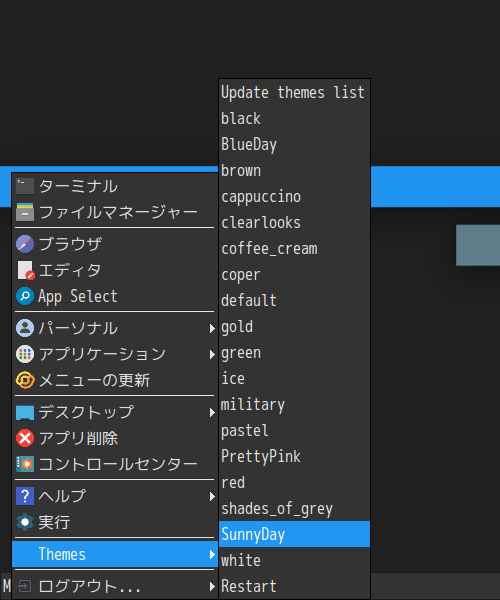Select メニューの更新 entry
This screenshot has width=500, height=600.
click(115, 380)
